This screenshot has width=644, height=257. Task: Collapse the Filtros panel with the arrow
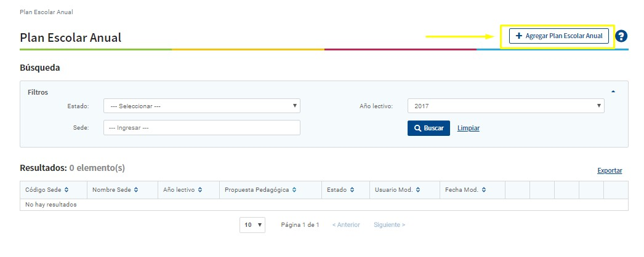[x=613, y=92]
